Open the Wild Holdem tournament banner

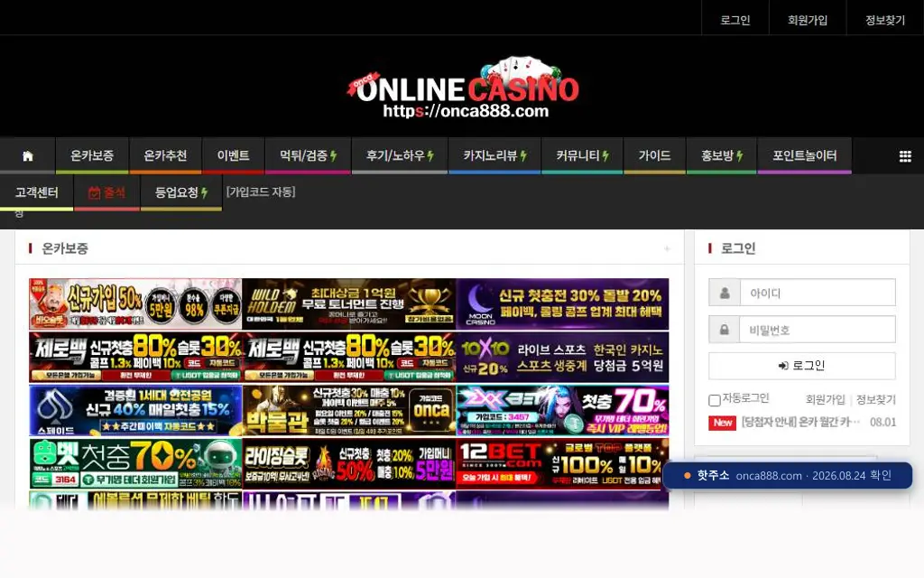[x=349, y=303]
